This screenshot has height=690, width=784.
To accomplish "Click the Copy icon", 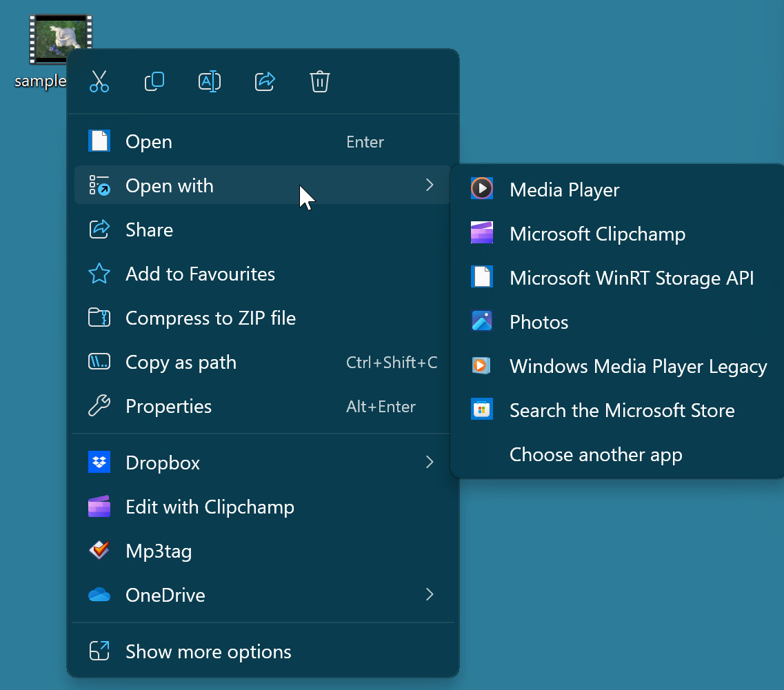I will point(154,81).
